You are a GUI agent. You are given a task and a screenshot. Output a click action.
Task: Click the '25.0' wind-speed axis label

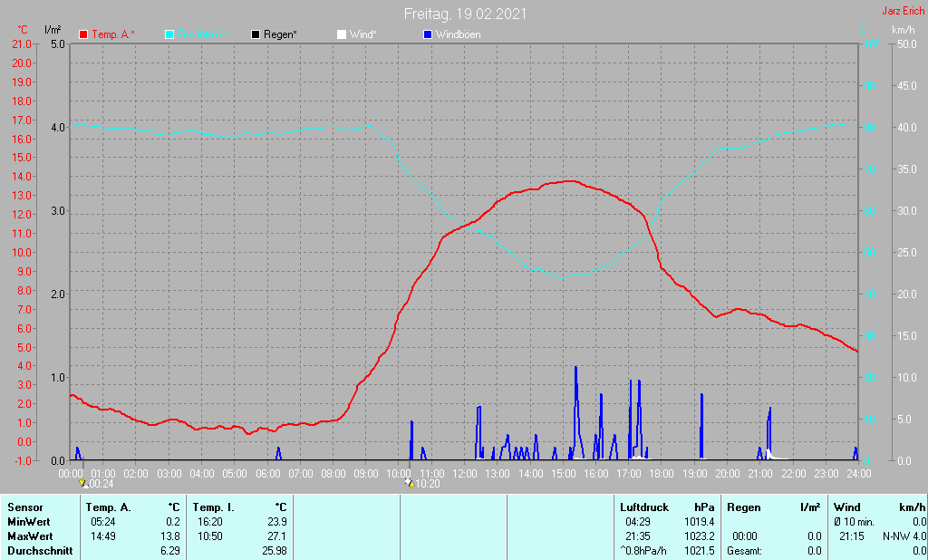(906, 253)
